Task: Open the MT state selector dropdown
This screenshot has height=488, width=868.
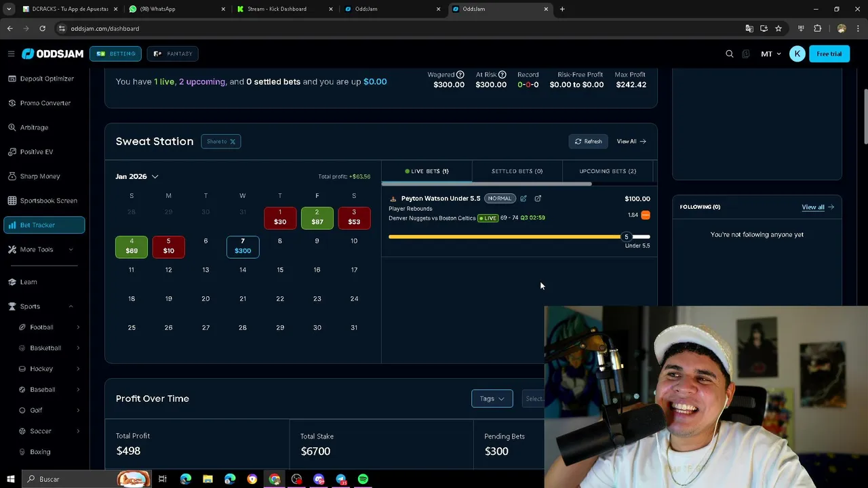Action: pos(771,54)
